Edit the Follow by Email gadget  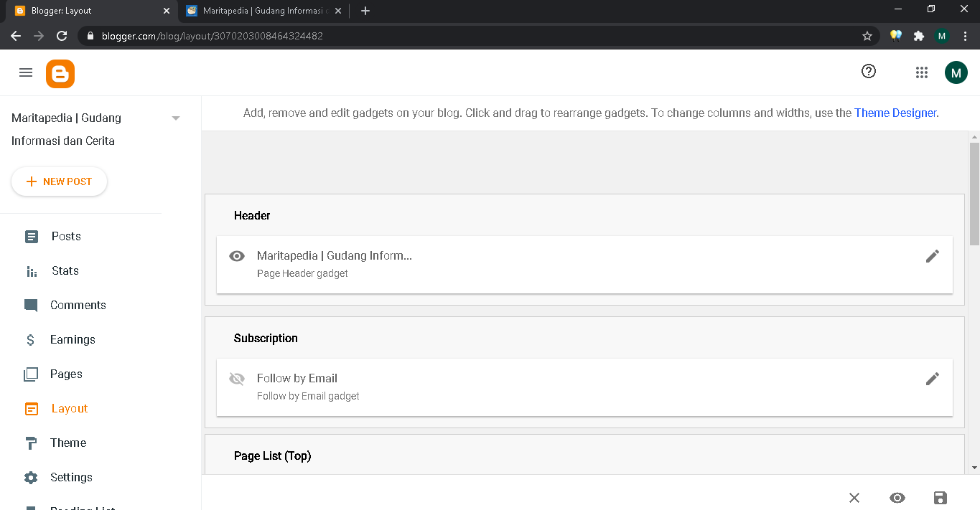(x=932, y=379)
